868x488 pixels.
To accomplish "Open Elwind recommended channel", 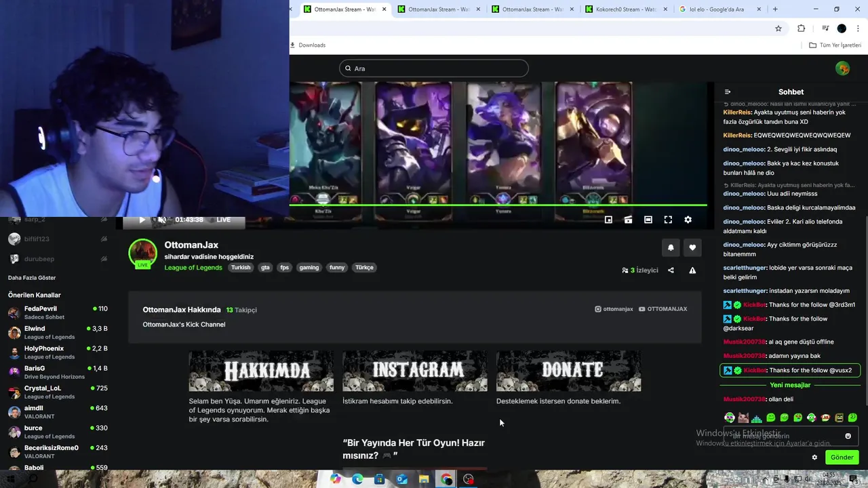I will pos(58,333).
